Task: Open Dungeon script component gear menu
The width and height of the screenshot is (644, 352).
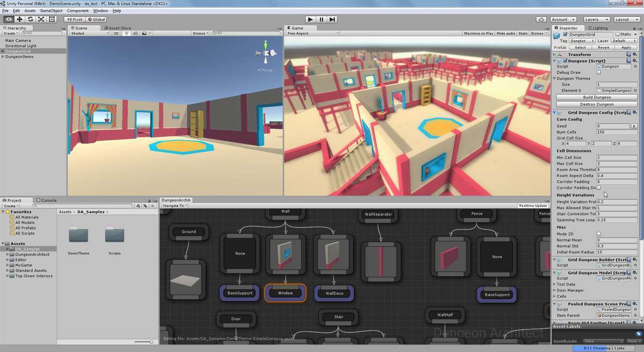Action: pos(635,61)
